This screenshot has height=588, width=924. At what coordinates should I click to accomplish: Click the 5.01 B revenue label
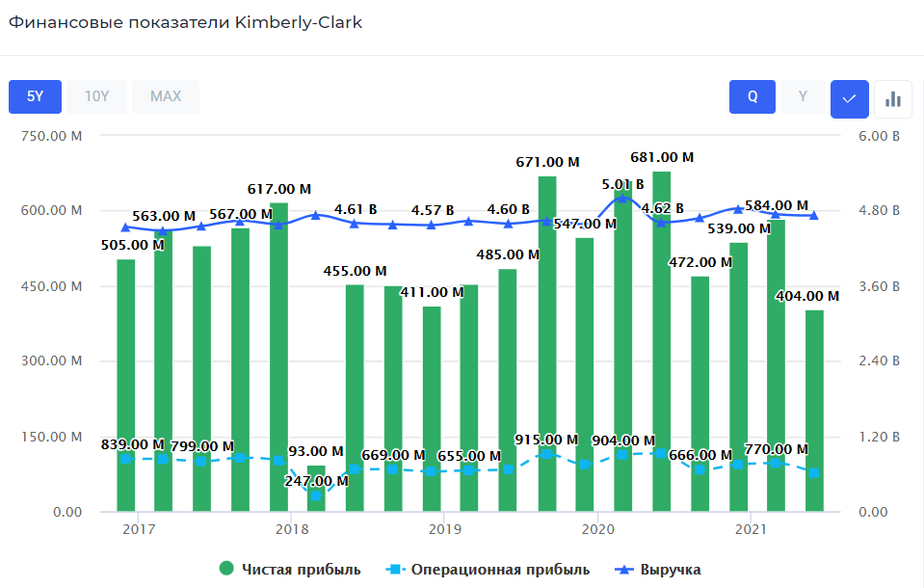622,185
